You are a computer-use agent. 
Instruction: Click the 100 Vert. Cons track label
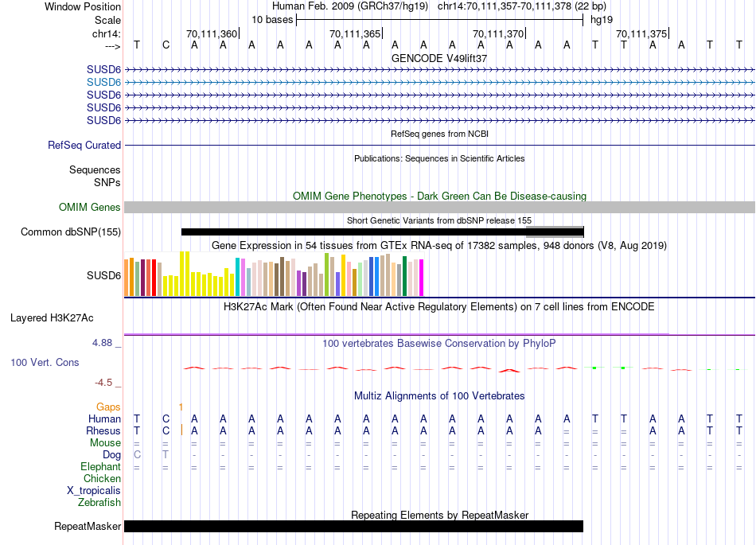tap(45, 362)
